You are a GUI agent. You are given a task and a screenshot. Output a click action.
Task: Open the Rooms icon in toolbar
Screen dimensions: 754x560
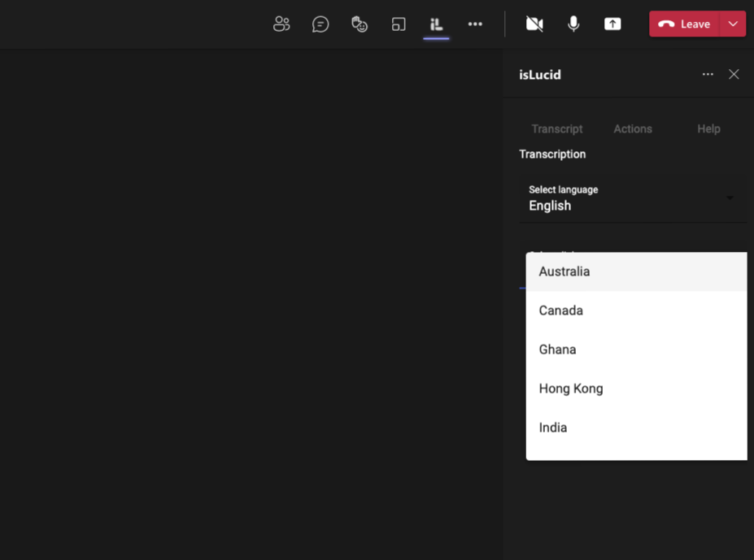399,24
